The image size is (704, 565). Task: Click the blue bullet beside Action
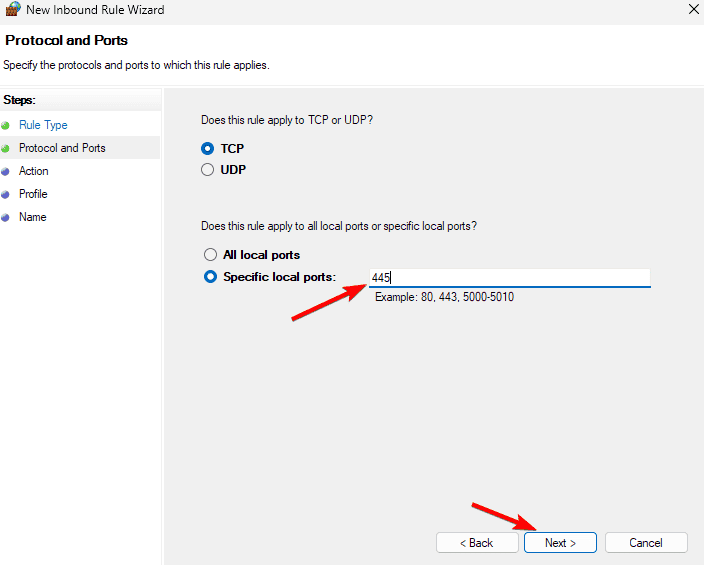pyautogui.click(x=6, y=171)
